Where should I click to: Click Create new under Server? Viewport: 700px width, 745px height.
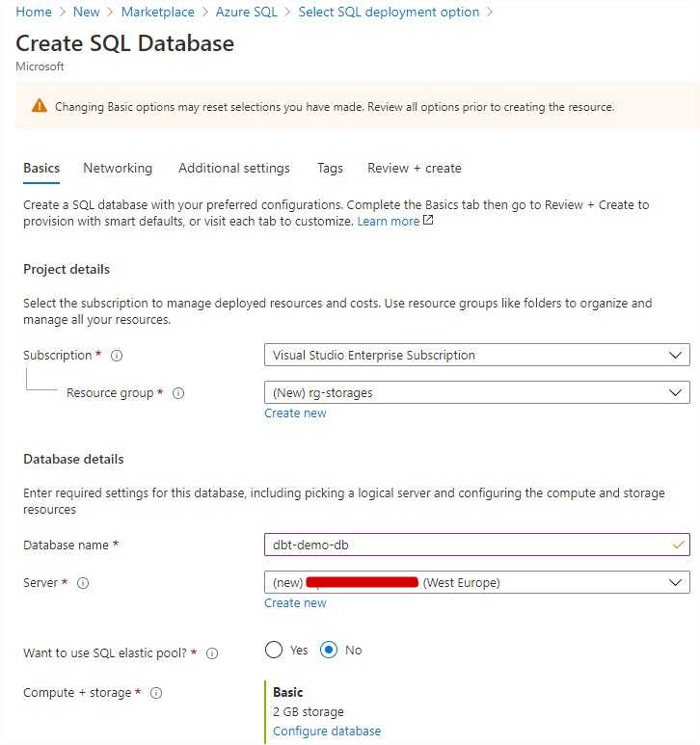(295, 603)
